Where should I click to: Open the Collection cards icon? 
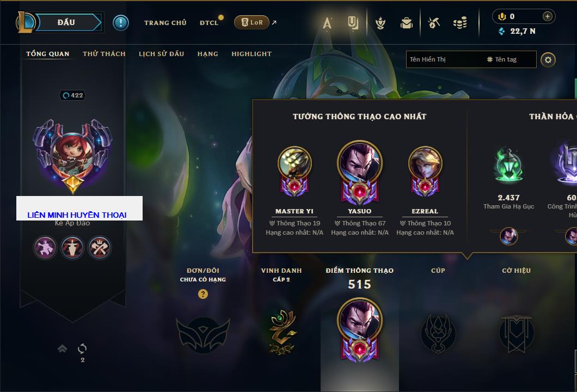(353, 23)
